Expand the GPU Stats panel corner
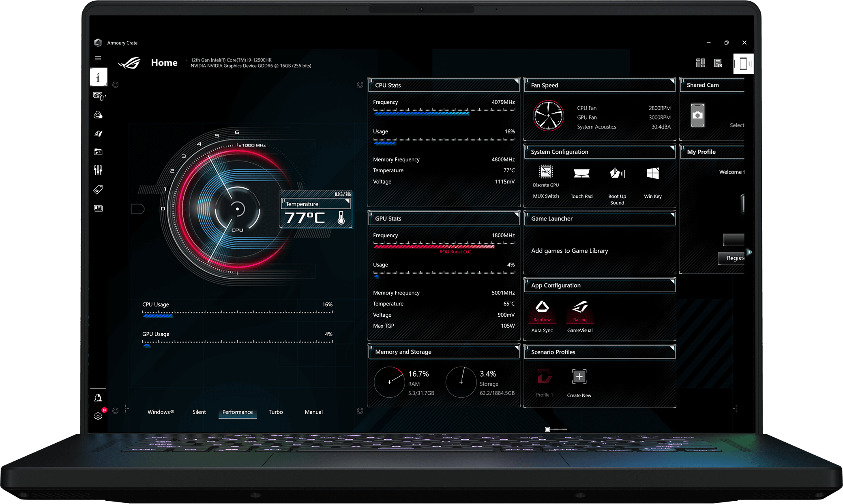Screen dimensions: 843x504 click(516, 214)
